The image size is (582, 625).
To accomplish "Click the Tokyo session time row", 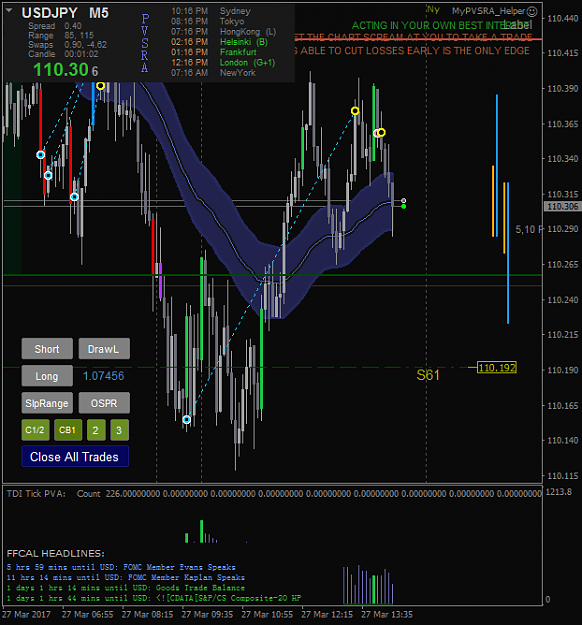I will coord(207,21).
